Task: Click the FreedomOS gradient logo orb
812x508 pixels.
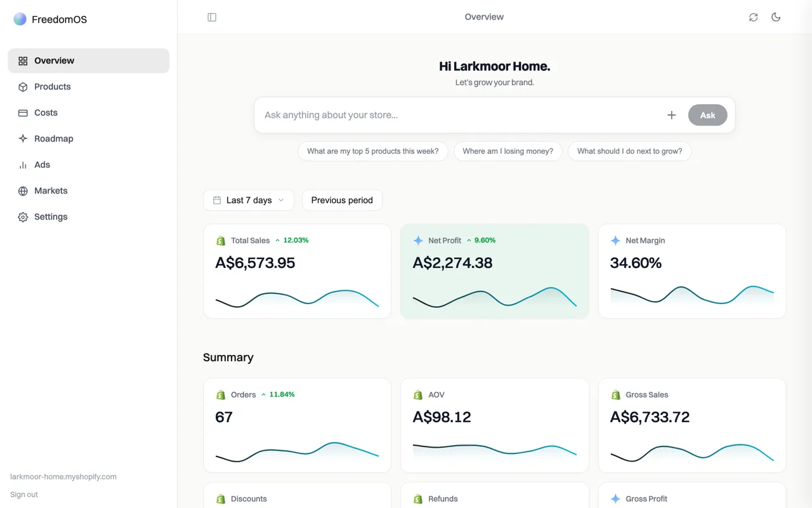Action: pyautogui.click(x=20, y=19)
